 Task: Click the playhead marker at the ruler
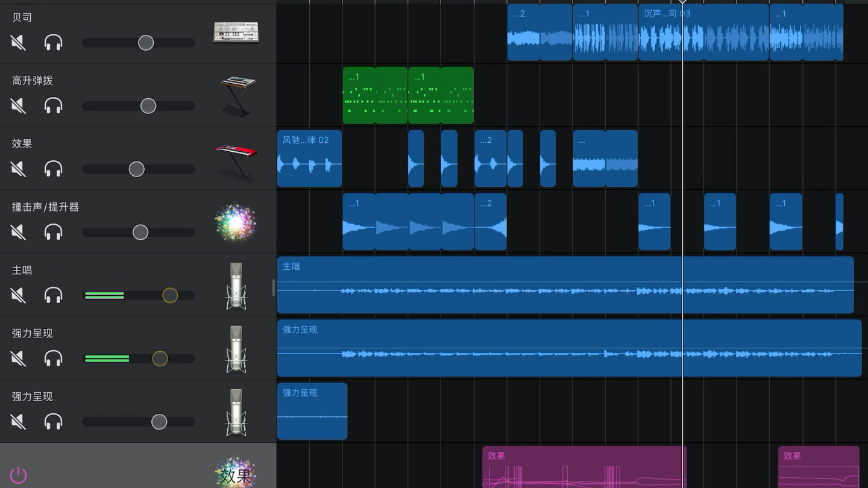pos(682,2)
